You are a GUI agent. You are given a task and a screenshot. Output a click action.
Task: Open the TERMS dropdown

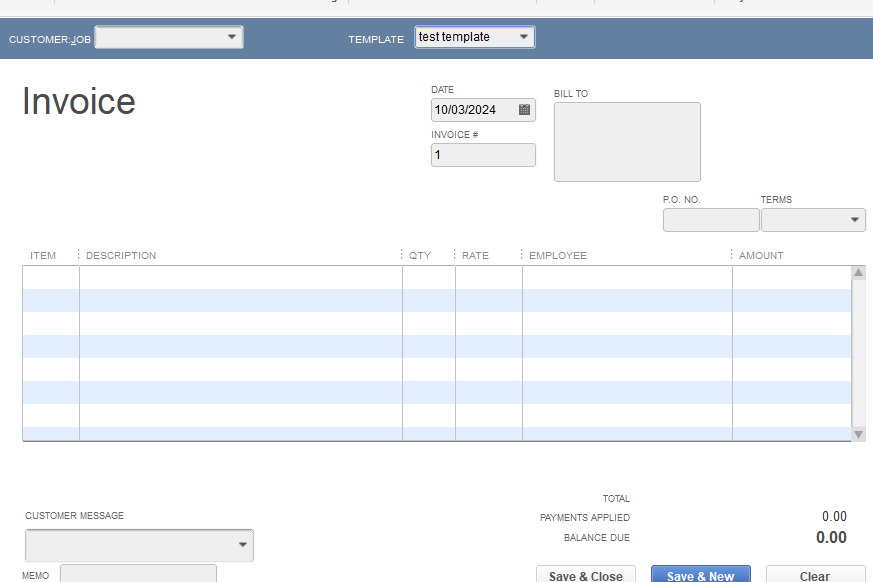click(856, 219)
